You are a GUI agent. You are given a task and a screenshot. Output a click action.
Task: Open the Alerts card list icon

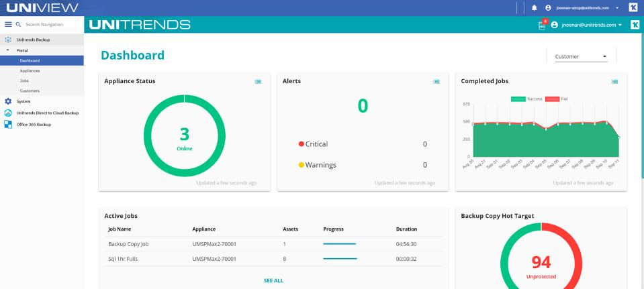(436, 82)
